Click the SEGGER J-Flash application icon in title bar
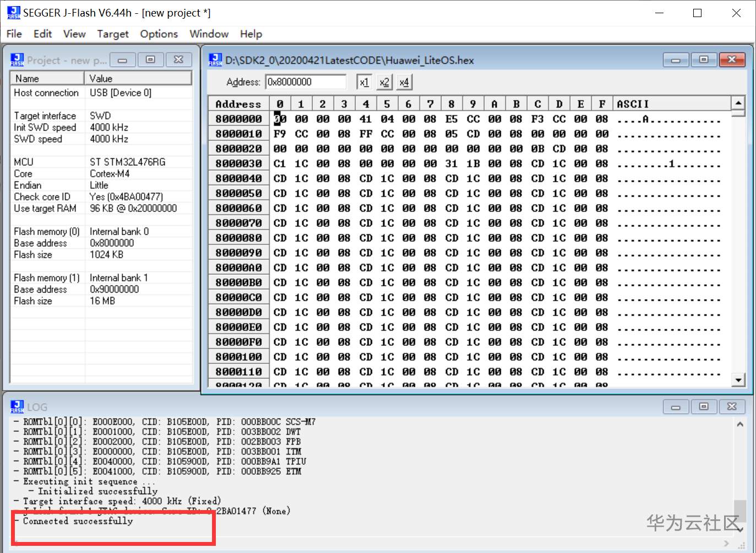The image size is (756, 553). pyautogui.click(x=14, y=13)
